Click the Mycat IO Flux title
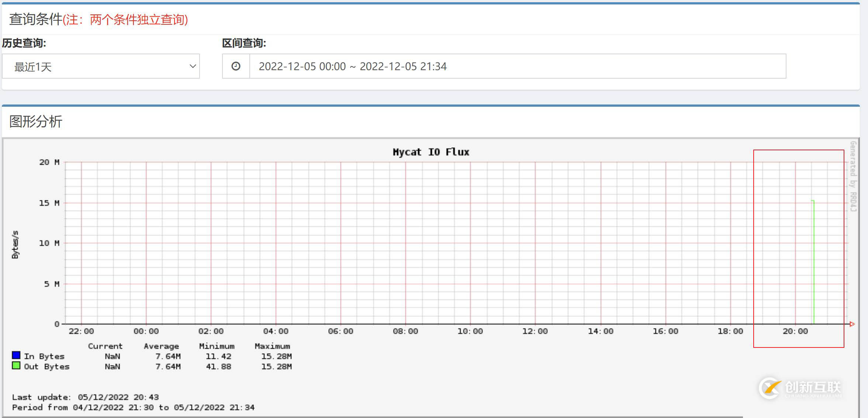Screen dimensions: 868x418 [430, 152]
